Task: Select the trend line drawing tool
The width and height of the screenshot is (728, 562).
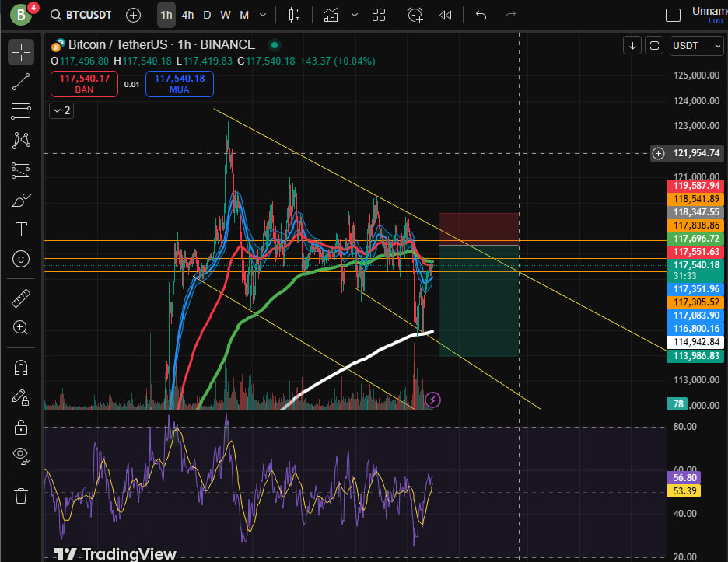Action: pyautogui.click(x=21, y=82)
